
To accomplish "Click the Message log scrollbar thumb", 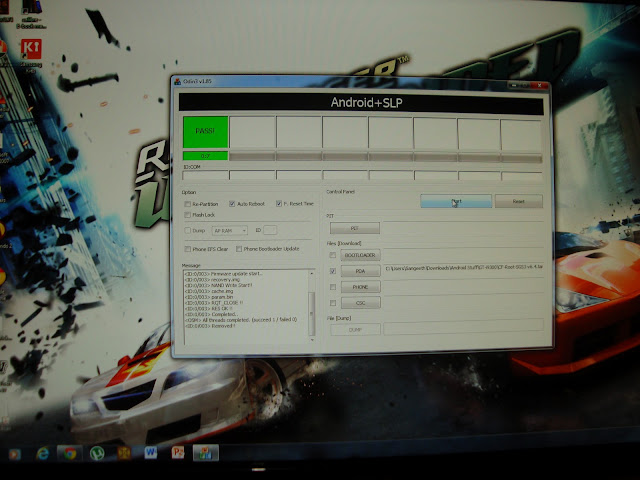I will click(312, 313).
